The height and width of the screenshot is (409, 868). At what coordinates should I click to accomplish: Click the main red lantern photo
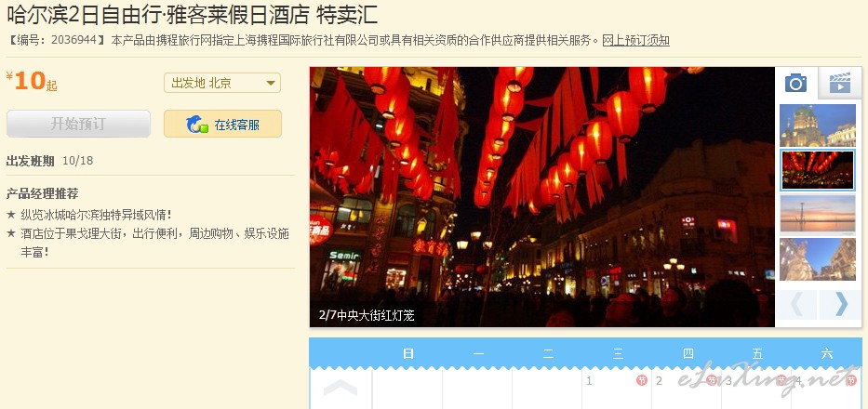tap(542, 197)
